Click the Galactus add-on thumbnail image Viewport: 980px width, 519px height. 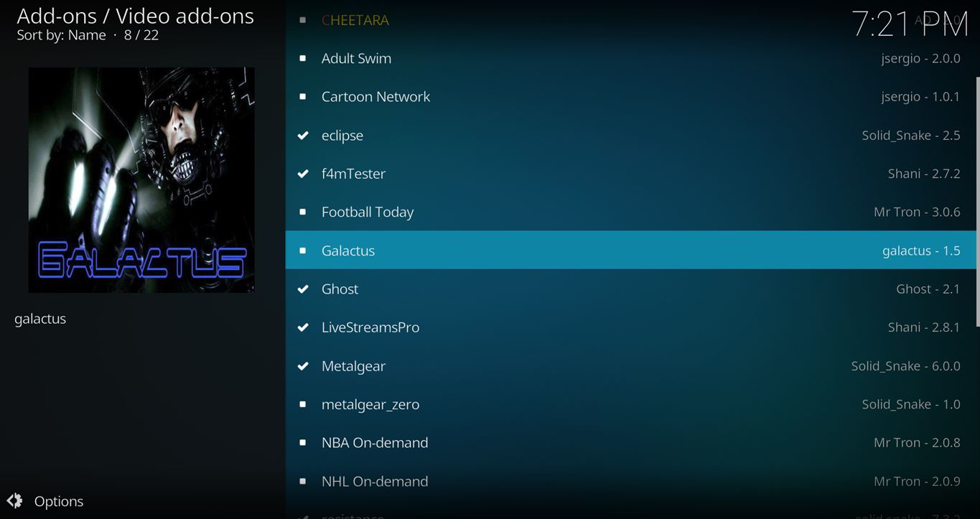[x=141, y=180]
